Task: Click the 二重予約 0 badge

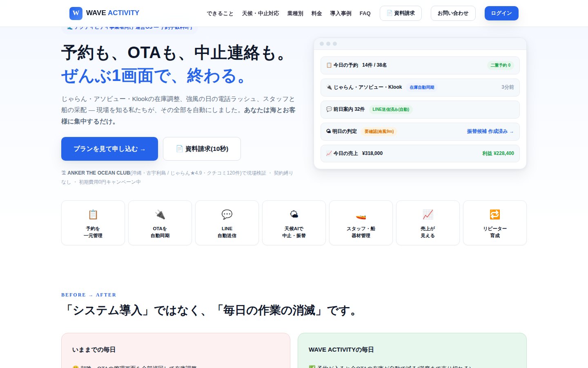Action: pyautogui.click(x=501, y=65)
